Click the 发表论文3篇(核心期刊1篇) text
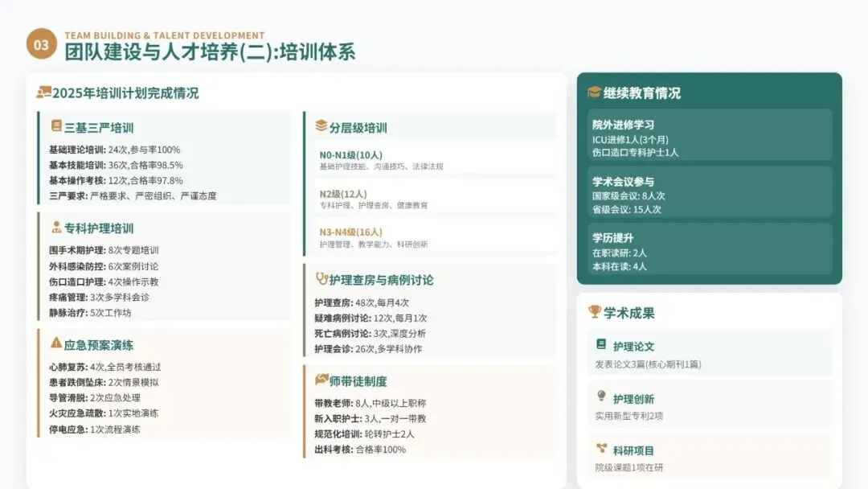Image resolution: width=868 pixels, height=489 pixels. 649,364
